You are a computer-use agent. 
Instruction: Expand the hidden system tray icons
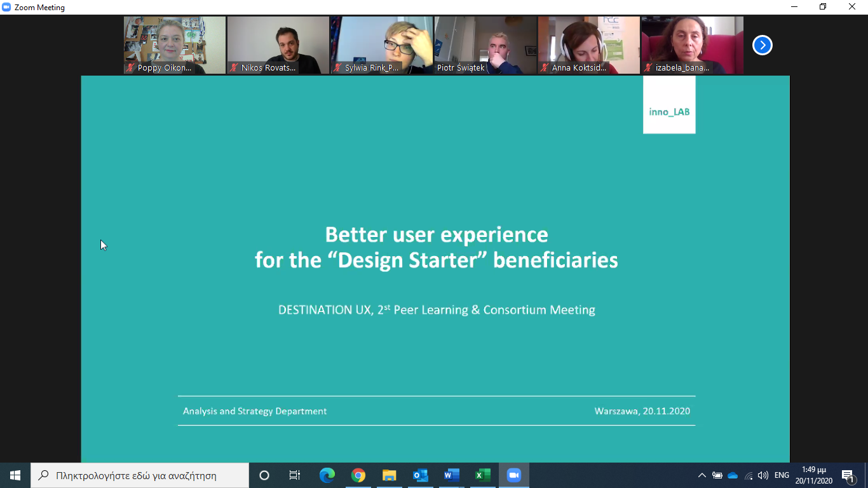(702, 475)
